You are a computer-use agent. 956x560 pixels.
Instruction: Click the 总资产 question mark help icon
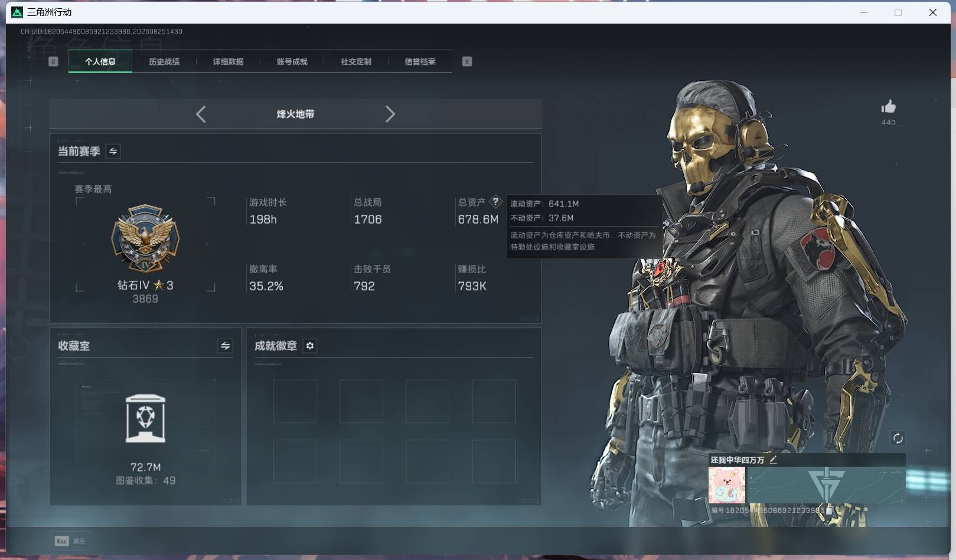(x=495, y=201)
